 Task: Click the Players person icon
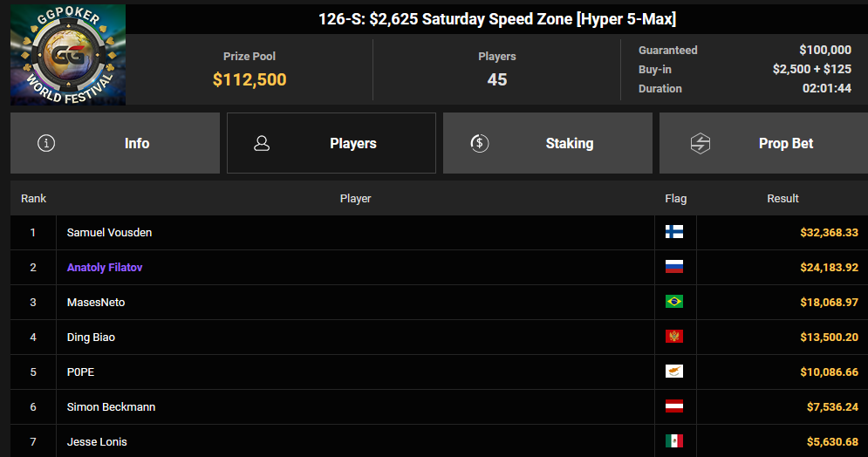[262, 143]
